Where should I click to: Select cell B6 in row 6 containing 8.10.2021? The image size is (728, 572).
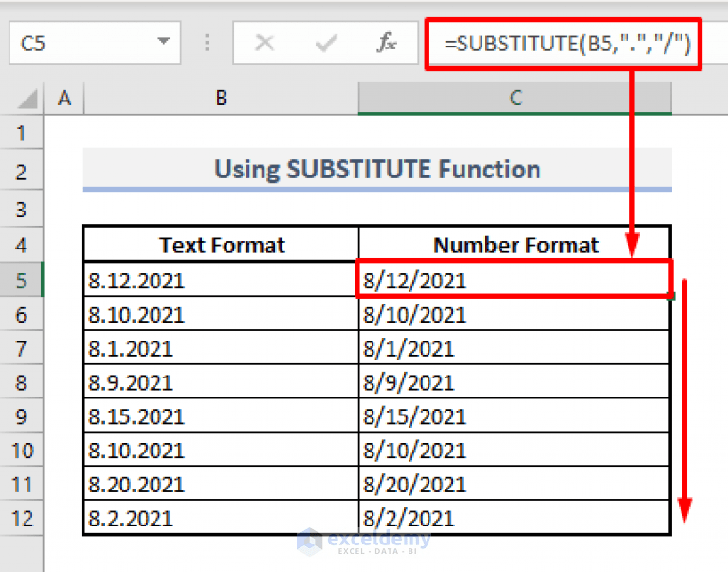[x=222, y=314]
